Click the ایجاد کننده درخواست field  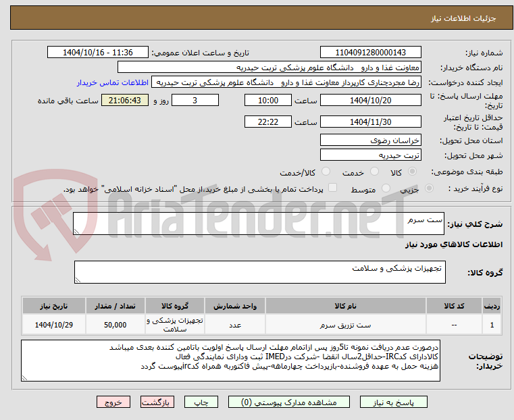tap(286, 82)
